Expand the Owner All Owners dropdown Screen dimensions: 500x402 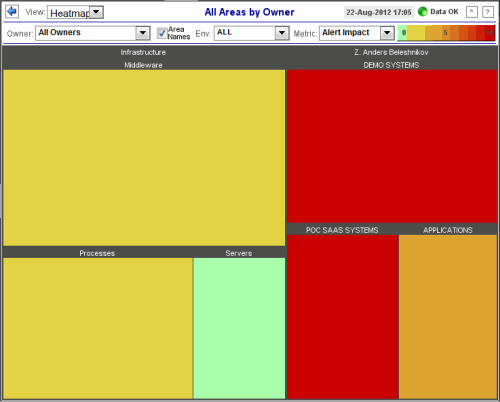click(x=93, y=33)
